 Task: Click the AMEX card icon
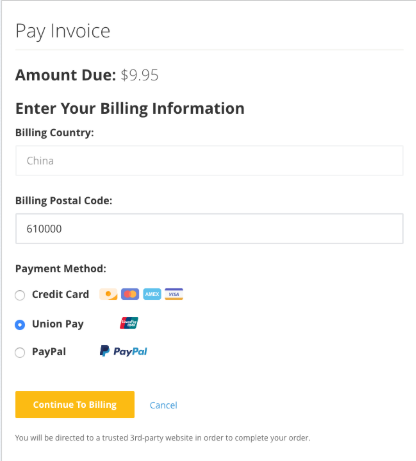point(152,294)
